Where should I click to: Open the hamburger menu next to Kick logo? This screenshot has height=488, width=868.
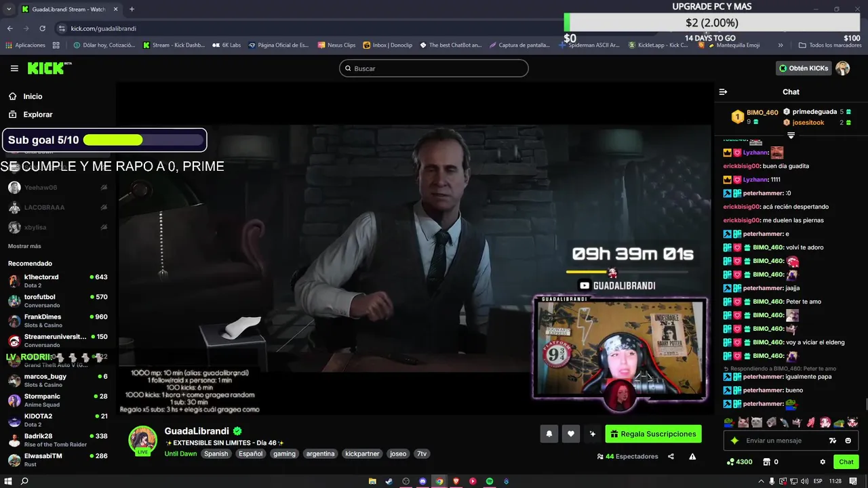[x=14, y=68]
